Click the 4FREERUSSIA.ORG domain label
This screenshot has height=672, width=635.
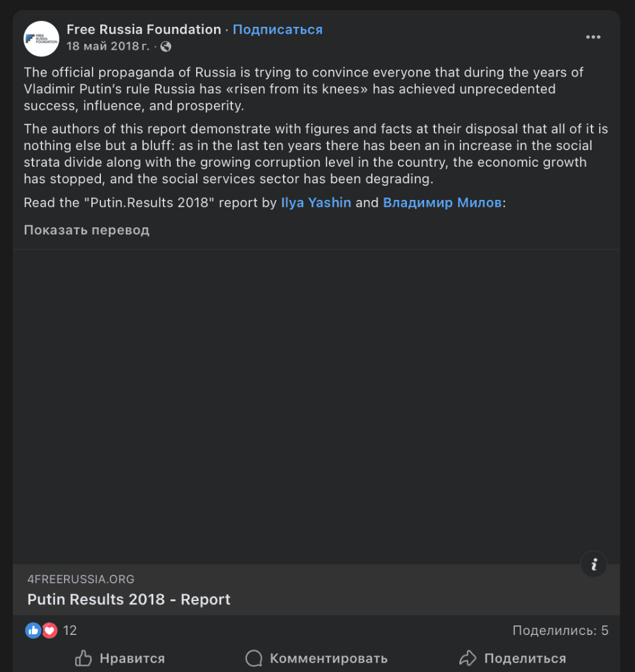click(x=81, y=579)
